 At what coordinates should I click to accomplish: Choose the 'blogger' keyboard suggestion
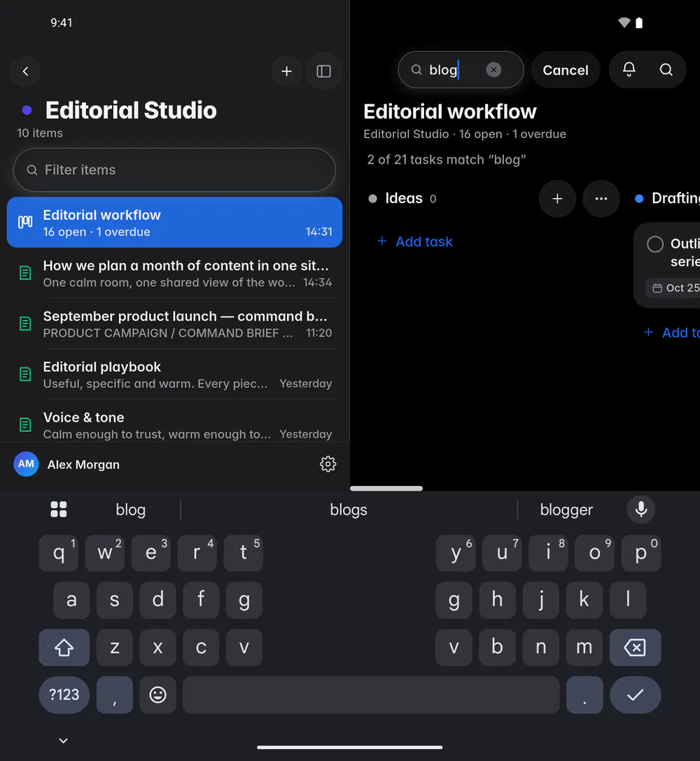click(x=566, y=510)
